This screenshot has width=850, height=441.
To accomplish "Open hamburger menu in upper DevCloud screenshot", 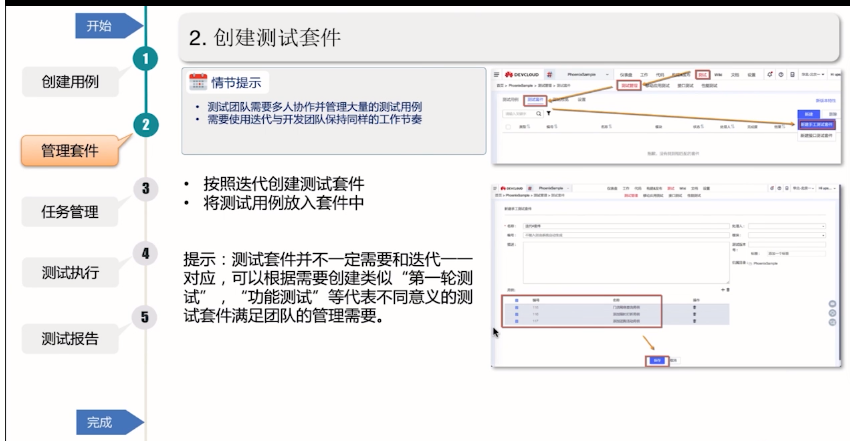I will [497, 74].
